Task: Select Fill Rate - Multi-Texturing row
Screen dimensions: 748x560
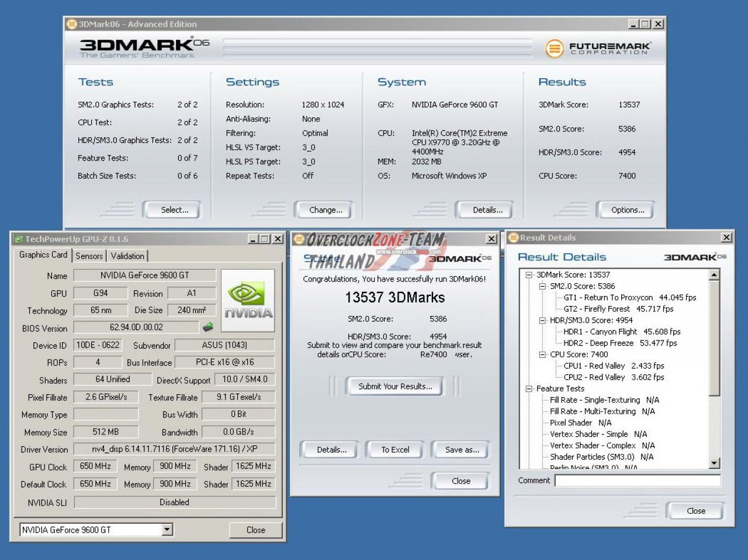Action: pyautogui.click(x=602, y=411)
